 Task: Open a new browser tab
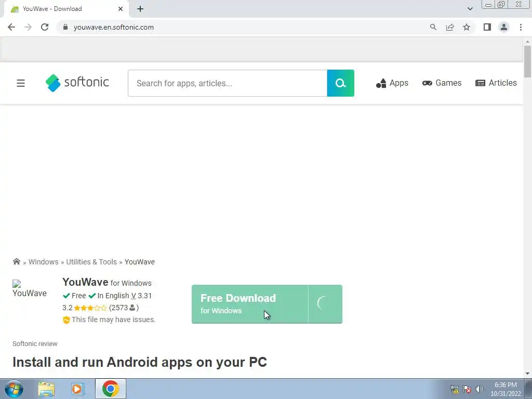click(x=140, y=9)
